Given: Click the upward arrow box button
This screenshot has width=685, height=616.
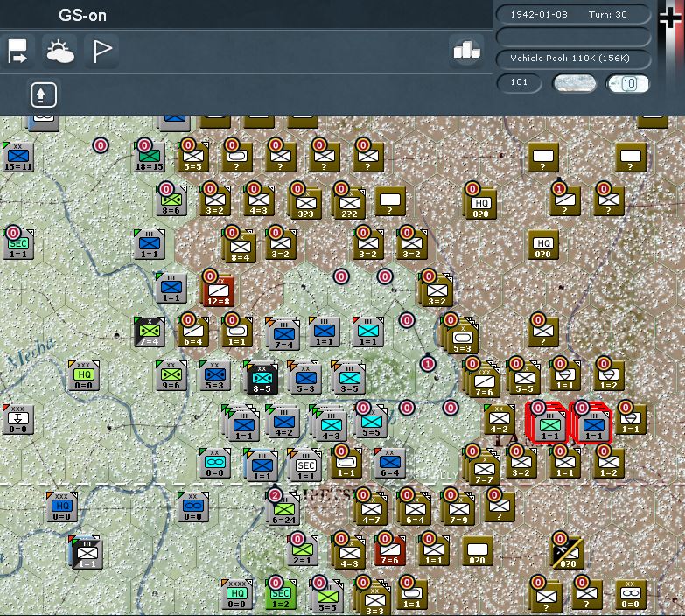Looking at the screenshot, I should coord(43,94).
